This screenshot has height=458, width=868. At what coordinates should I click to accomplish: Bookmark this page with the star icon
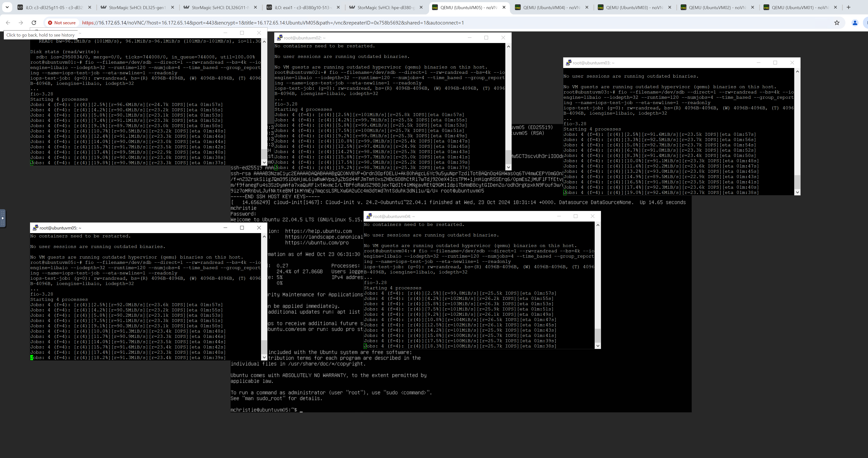pos(837,23)
